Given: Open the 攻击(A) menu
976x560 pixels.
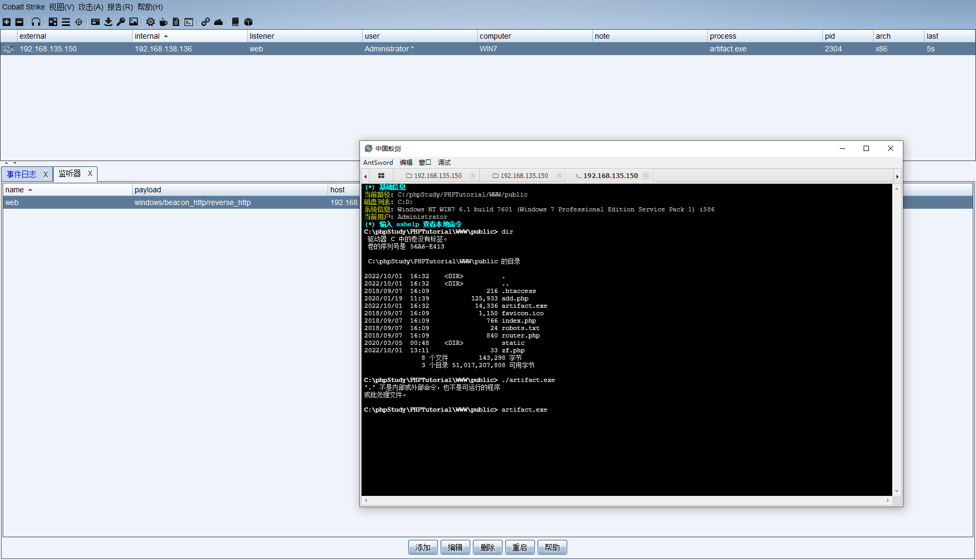Looking at the screenshot, I should click(x=91, y=7).
